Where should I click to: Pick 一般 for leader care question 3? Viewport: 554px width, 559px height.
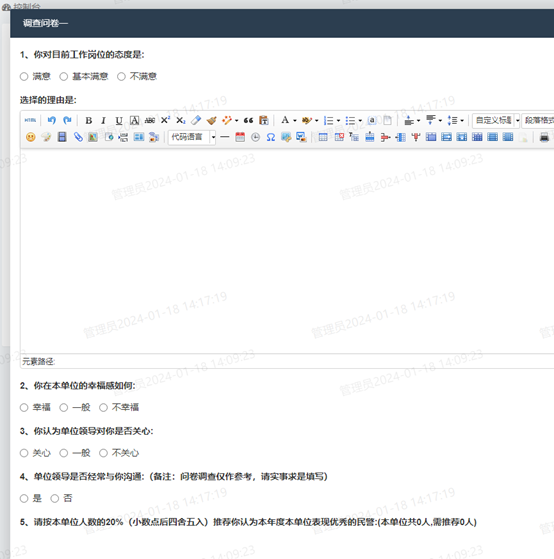click(63, 453)
